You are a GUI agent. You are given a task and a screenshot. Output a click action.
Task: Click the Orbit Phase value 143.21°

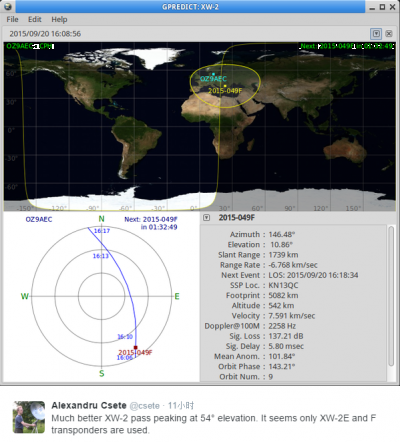[x=282, y=367]
